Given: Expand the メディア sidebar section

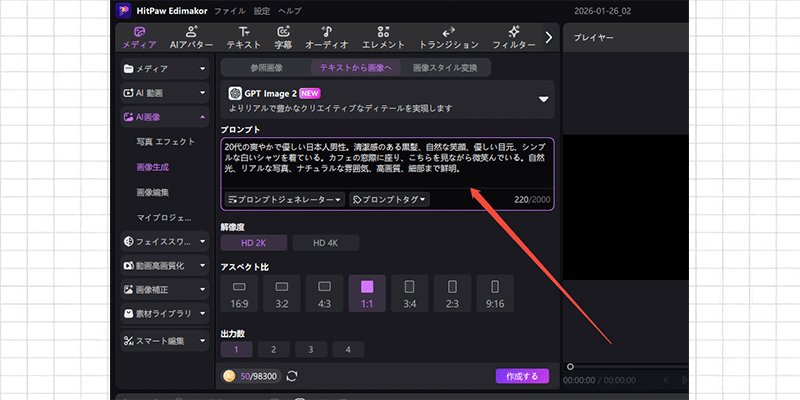Looking at the screenshot, I should [165, 68].
